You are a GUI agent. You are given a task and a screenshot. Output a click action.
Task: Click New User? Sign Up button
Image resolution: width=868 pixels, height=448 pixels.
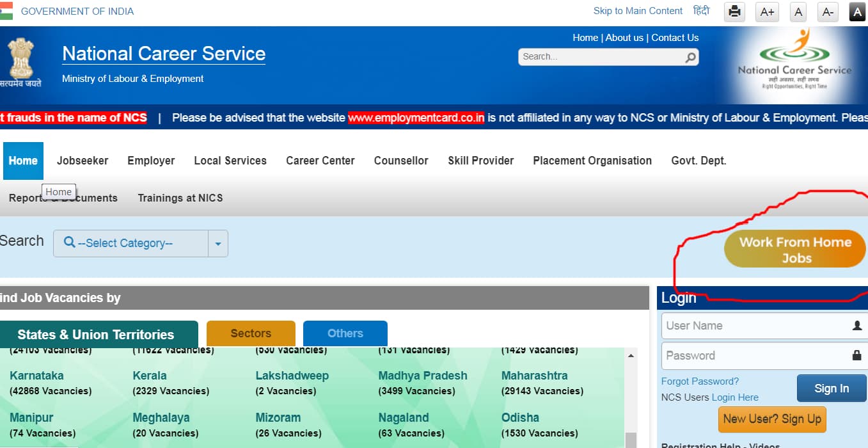point(772,419)
